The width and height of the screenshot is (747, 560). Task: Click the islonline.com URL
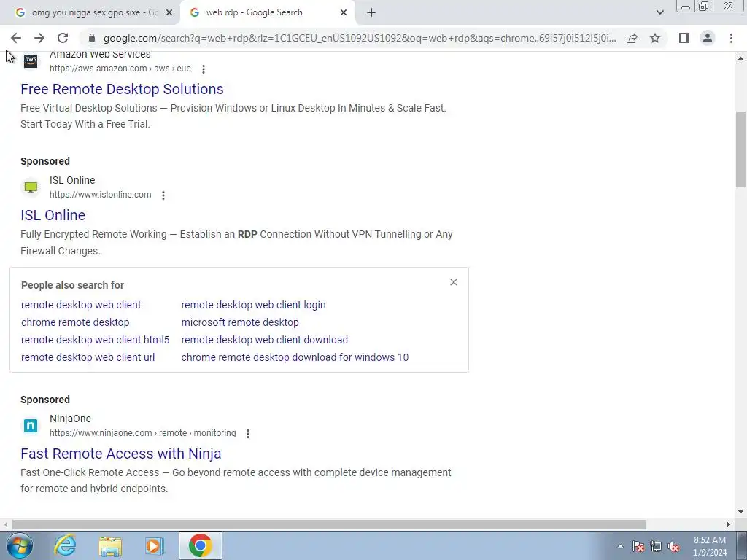pos(101,195)
